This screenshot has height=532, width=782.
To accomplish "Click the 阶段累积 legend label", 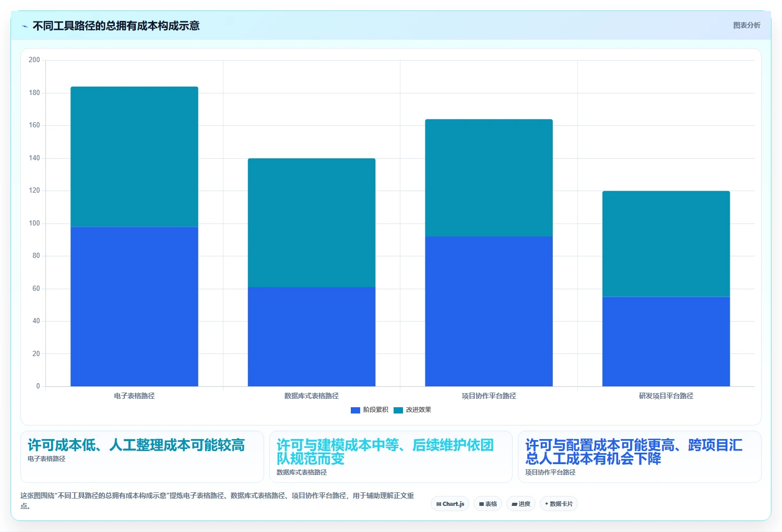I will pos(376,410).
